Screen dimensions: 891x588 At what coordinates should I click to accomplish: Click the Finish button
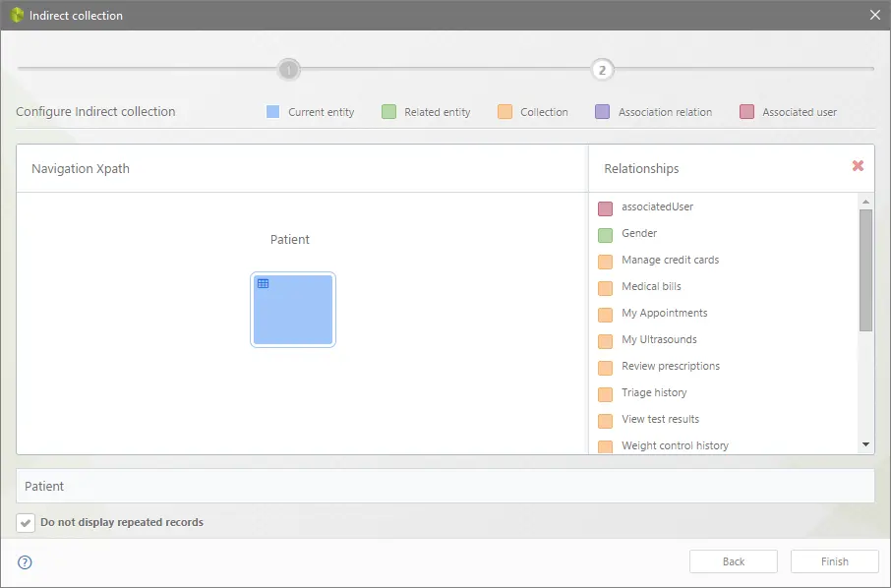tap(835, 561)
